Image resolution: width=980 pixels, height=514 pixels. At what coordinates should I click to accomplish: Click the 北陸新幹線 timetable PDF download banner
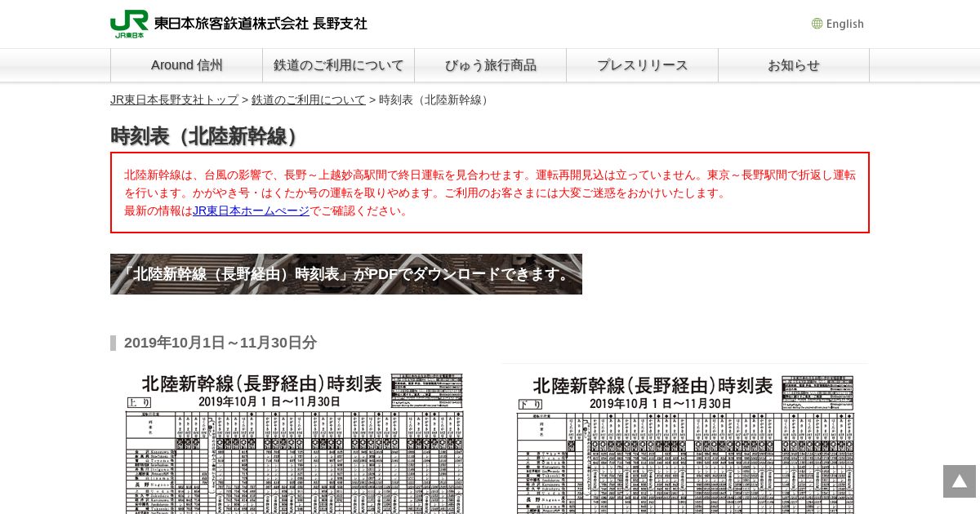pos(346,274)
